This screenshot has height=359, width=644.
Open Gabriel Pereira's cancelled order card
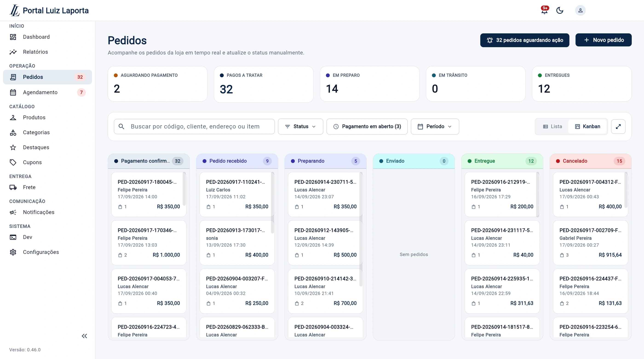coord(590,242)
